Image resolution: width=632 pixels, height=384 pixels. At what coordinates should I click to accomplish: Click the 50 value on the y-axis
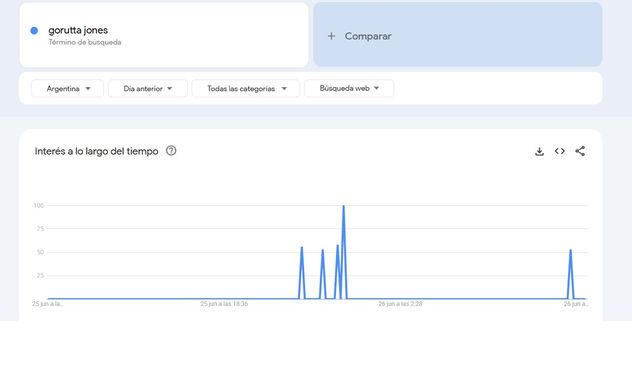pyautogui.click(x=40, y=252)
